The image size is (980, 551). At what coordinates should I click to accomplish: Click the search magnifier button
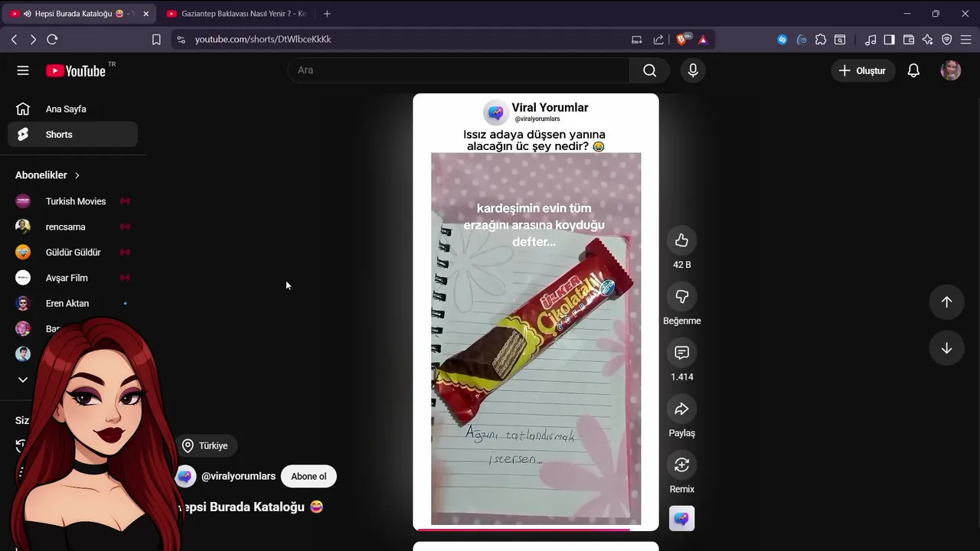649,70
